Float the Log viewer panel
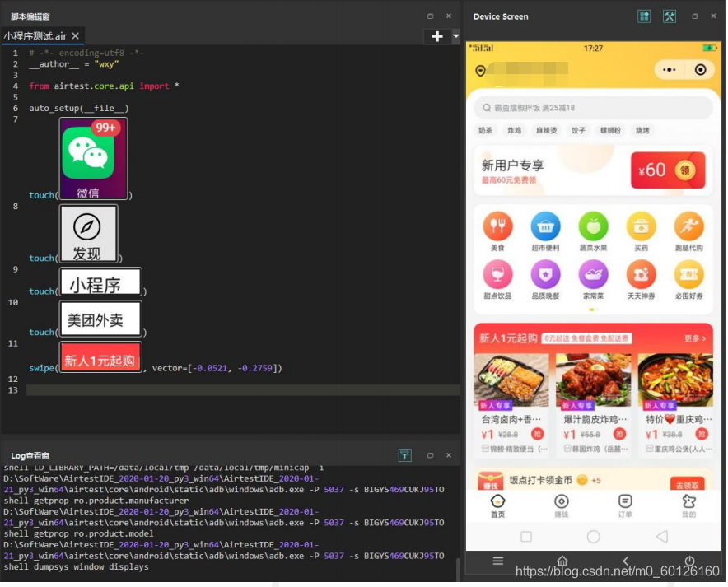Viewport: 728px width, 587px height. 430,455
